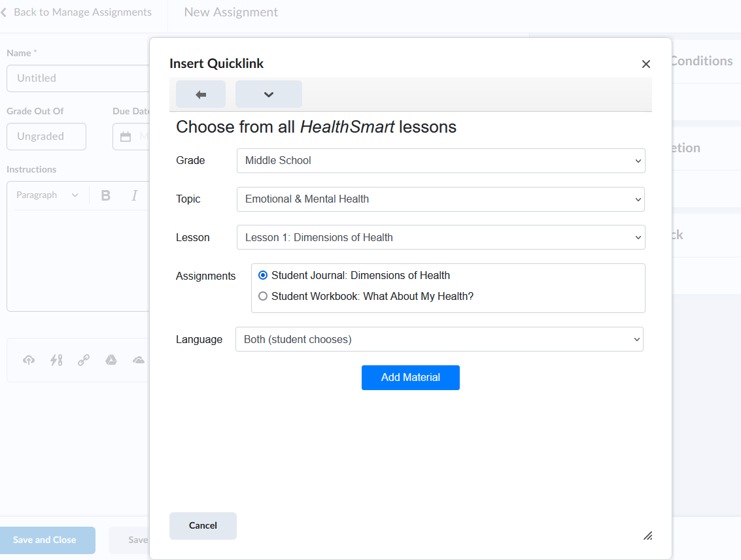This screenshot has height=560, width=741.
Task: Attach a file from OneDrive
Action: click(x=138, y=360)
